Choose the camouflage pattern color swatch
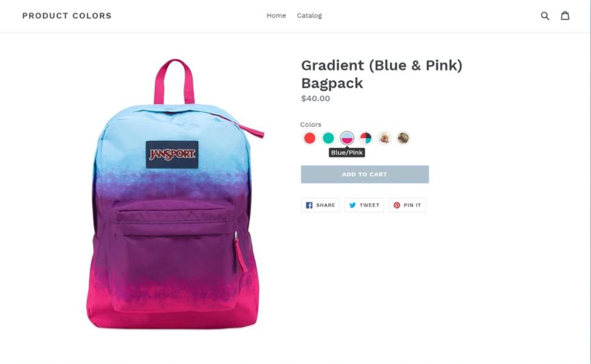This screenshot has width=591, height=364. [403, 139]
